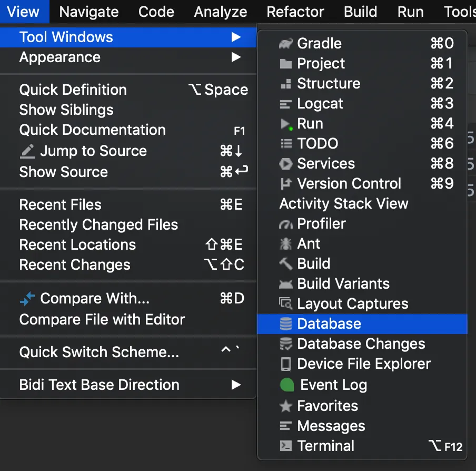The image size is (476, 471).
Task: Click the Profiler gauge icon
Action: tap(286, 224)
